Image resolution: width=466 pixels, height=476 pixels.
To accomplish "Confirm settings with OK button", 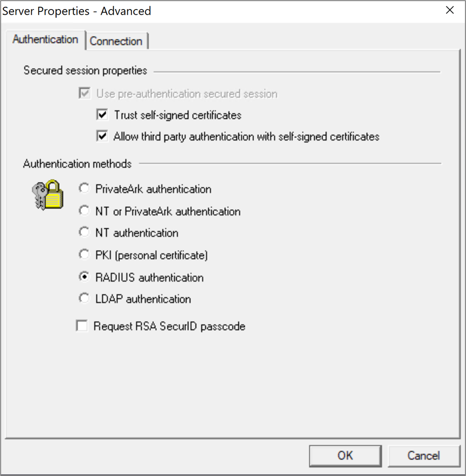I will click(x=345, y=456).
